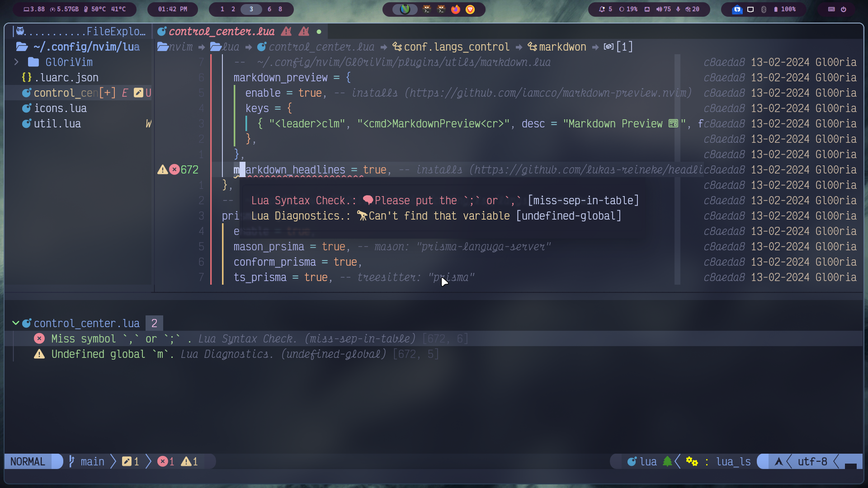
Task: Select the control_center.lua buffer tab
Action: pos(222,31)
